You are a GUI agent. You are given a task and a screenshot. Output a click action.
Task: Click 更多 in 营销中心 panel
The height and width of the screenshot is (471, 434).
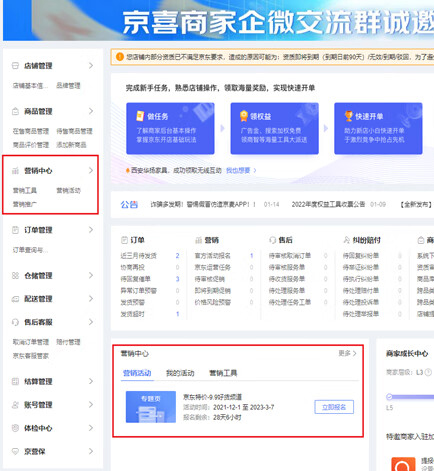[x=347, y=353]
